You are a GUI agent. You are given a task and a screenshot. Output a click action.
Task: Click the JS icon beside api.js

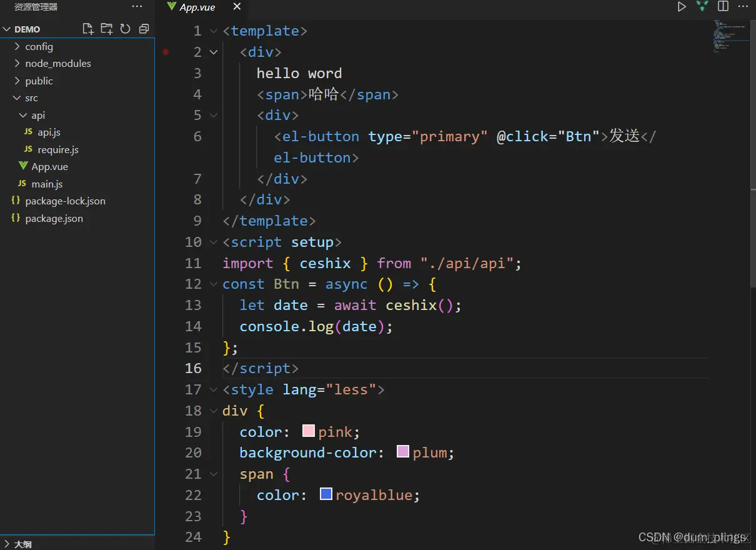point(28,132)
